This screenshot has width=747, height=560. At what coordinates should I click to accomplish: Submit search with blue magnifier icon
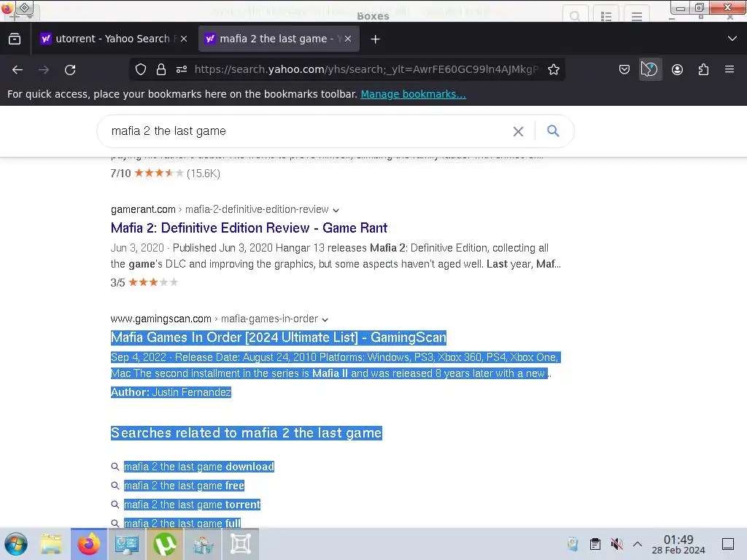pos(553,131)
